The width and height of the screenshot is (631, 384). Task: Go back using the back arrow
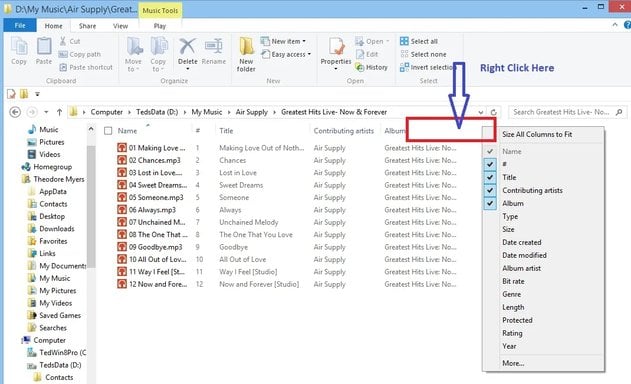15,112
